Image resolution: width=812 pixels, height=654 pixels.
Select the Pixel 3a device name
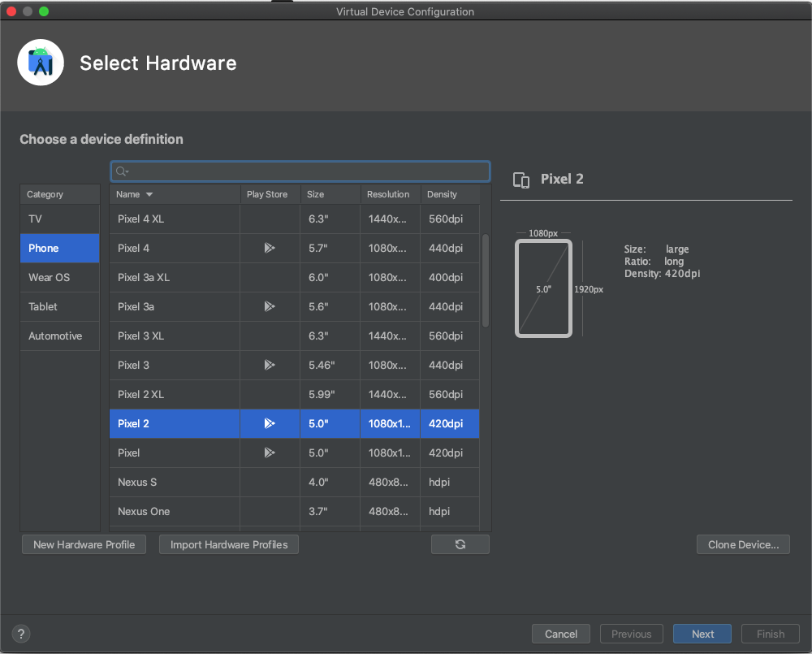click(136, 307)
